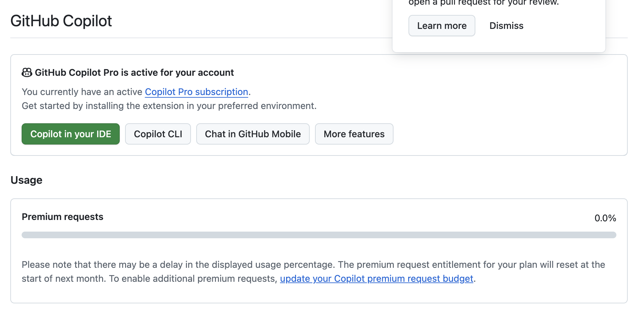
Task: Click the 0.0% usage percentage value
Action: (x=605, y=218)
